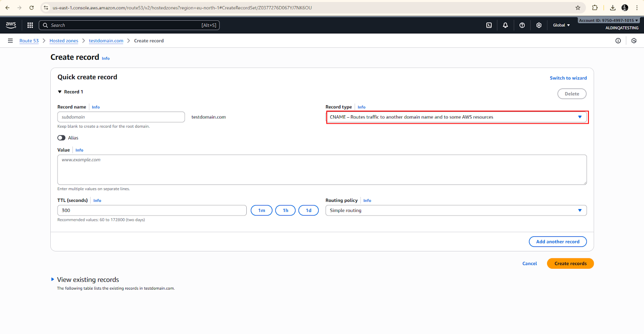Set TTL using the 1h button
Image resolution: width=644 pixels, height=334 pixels.
[x=285, y=210]
